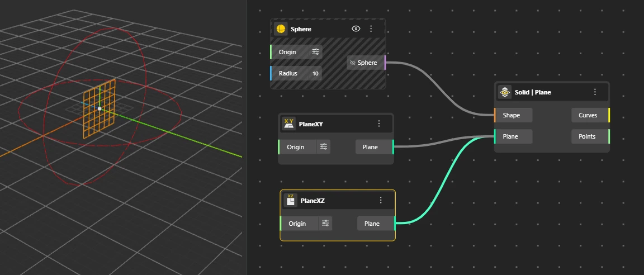This screenshot has height=275, width=644.
Task: Click the yellow Sphere node icon
Action: (281, 29)
